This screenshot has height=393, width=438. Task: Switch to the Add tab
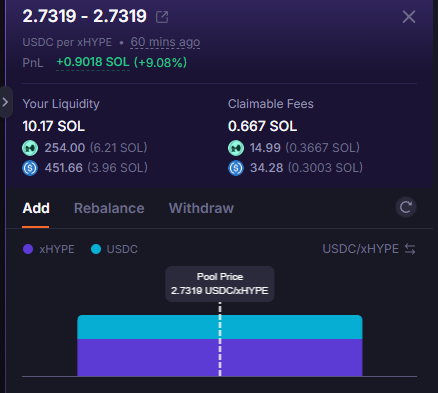pyautogui.click(x=36, y=208)
